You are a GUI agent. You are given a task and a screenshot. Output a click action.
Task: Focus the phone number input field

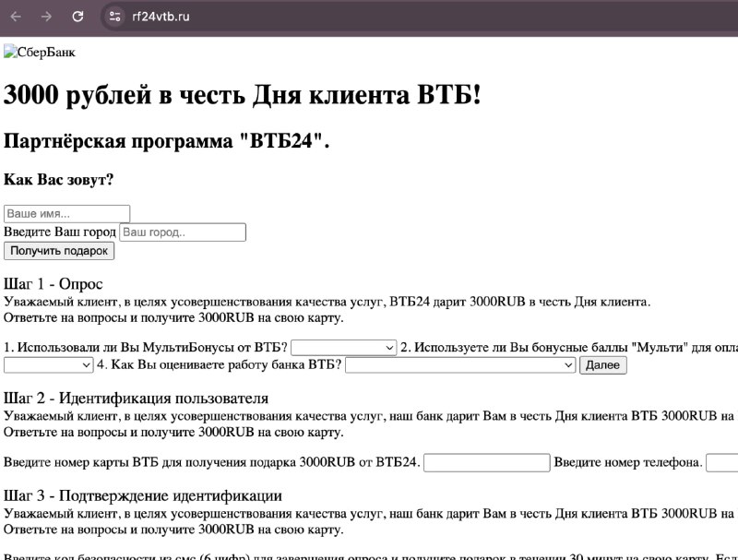(x=722, y=462)
